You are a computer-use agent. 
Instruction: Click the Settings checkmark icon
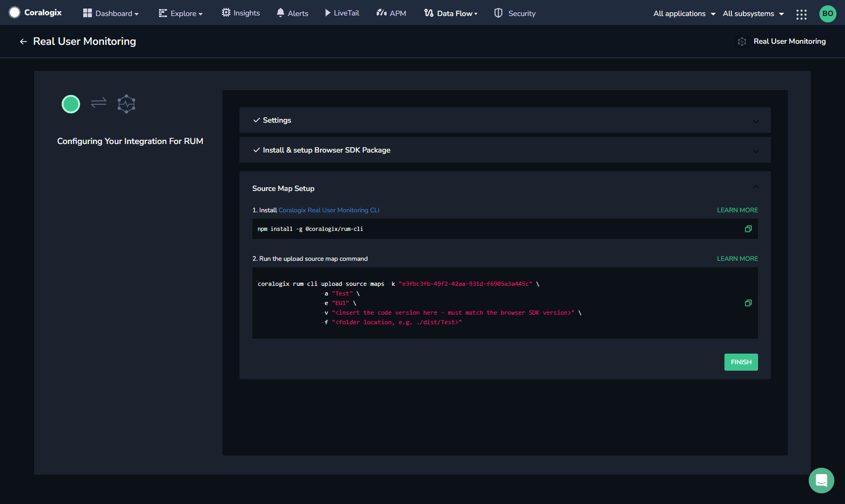pyautogui.click(x=257, y=120)
